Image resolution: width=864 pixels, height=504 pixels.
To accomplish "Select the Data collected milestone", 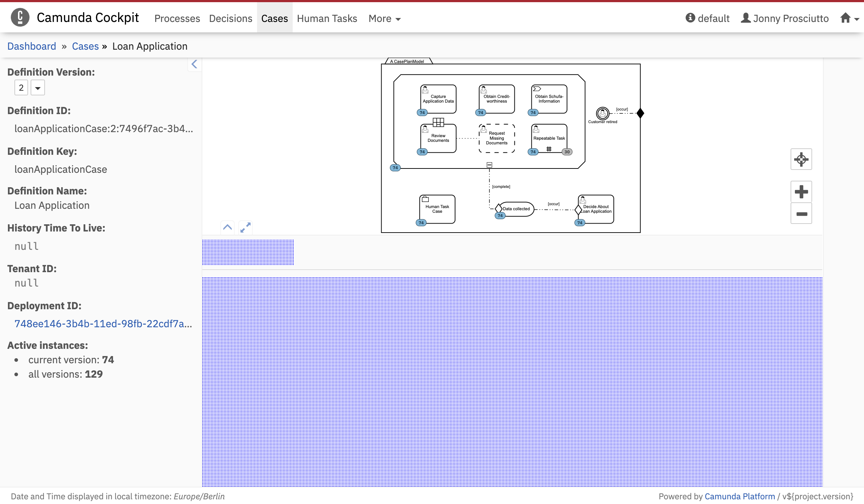I will tap(516, 209).
